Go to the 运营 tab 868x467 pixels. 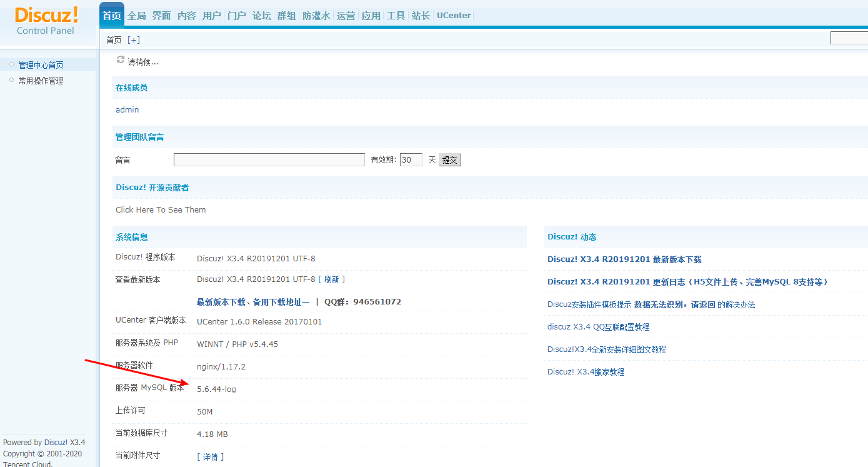[x=346, y=16]
